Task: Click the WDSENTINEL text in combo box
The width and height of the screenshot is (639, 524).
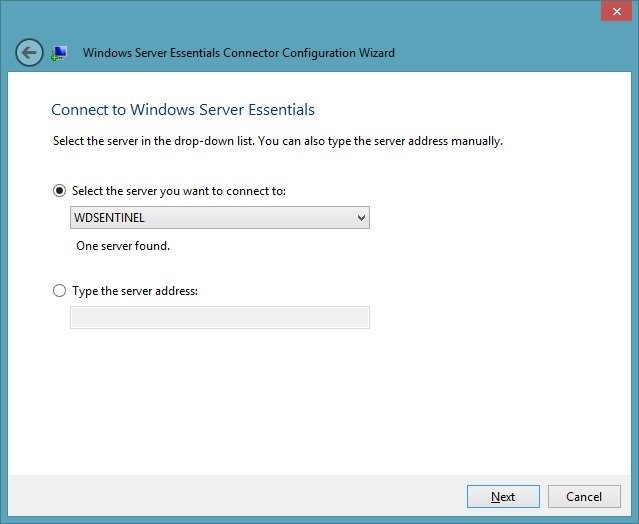Action: click(109, 218)
